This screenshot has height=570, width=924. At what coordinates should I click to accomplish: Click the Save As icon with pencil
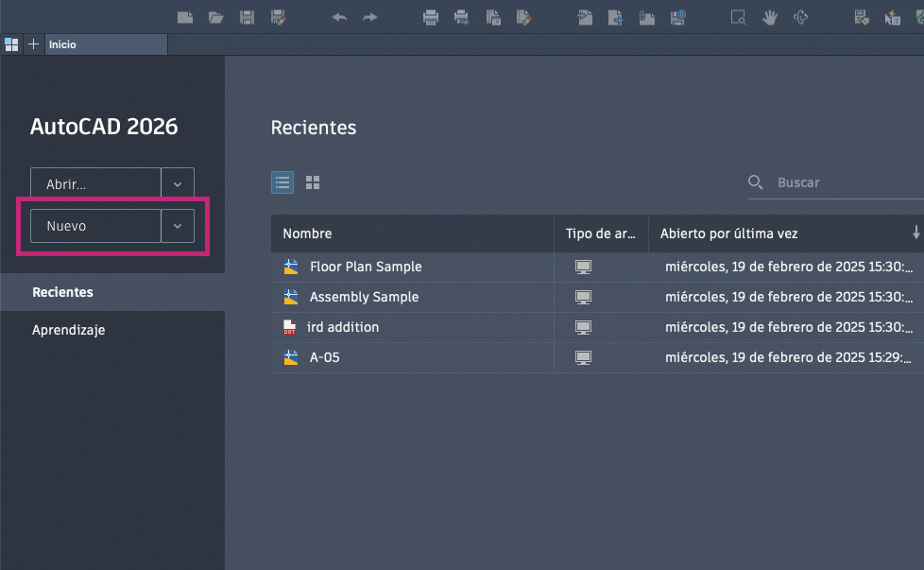coord(278,18)
